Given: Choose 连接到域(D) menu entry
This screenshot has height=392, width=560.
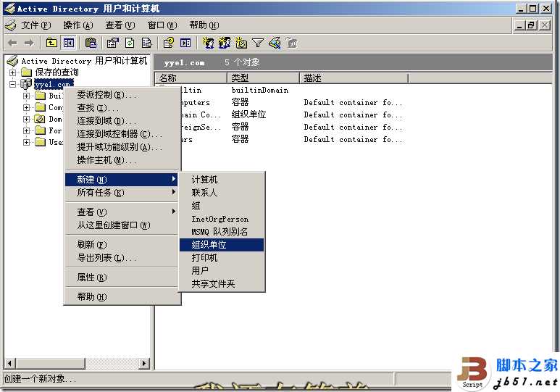Looking at the screenshot, I should 122,121.
